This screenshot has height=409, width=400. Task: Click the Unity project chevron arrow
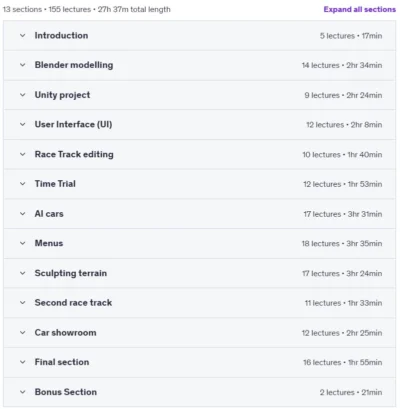click(22, 95)
